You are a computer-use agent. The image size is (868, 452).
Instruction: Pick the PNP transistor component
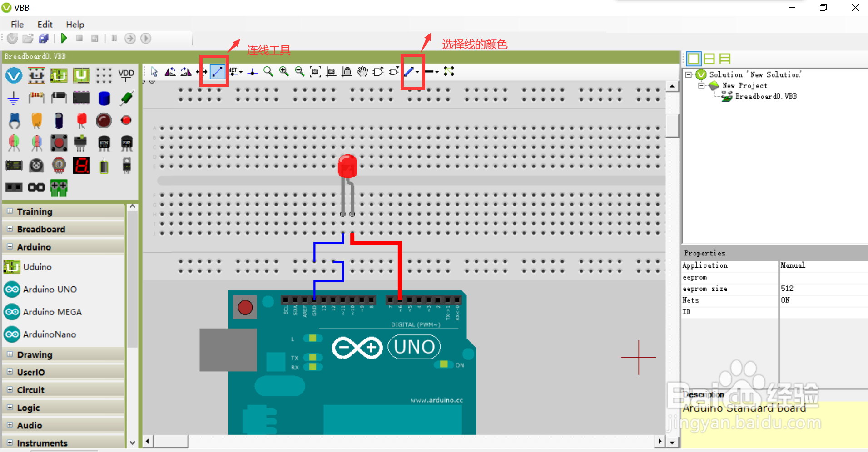click(x=127, y=143)
